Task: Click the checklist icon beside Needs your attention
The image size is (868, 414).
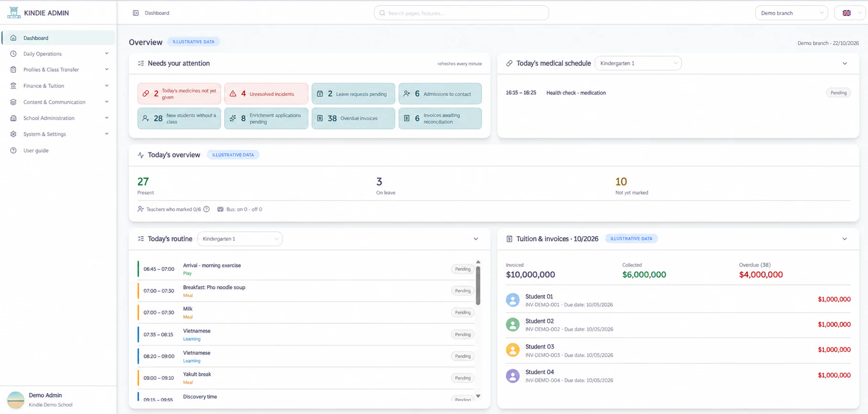Action: coord(141,63)
